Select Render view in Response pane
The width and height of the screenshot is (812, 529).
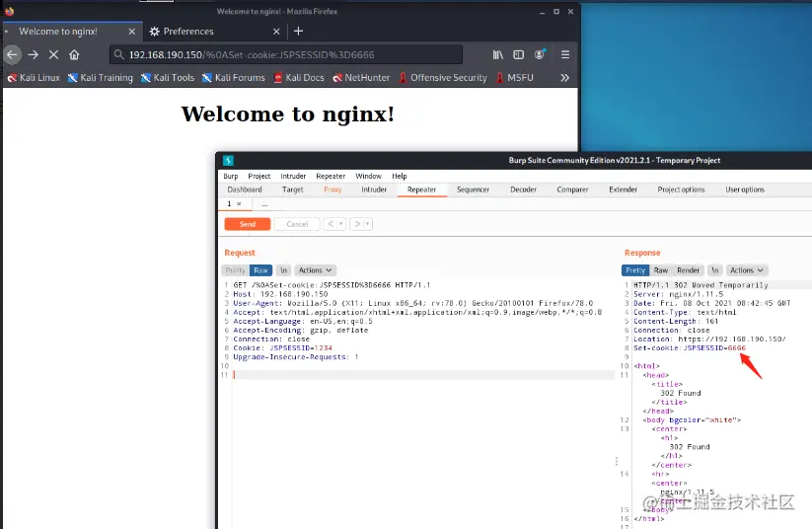coord(688,270)
